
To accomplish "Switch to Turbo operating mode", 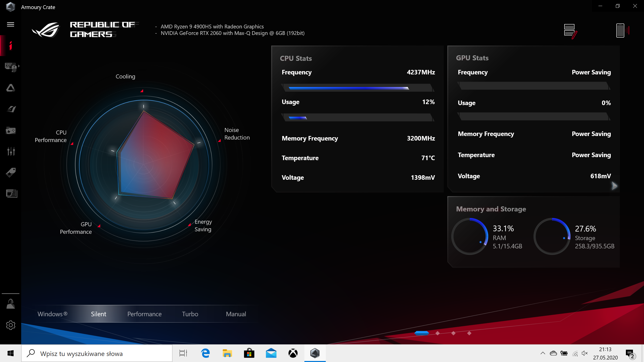I will [190, 314].
